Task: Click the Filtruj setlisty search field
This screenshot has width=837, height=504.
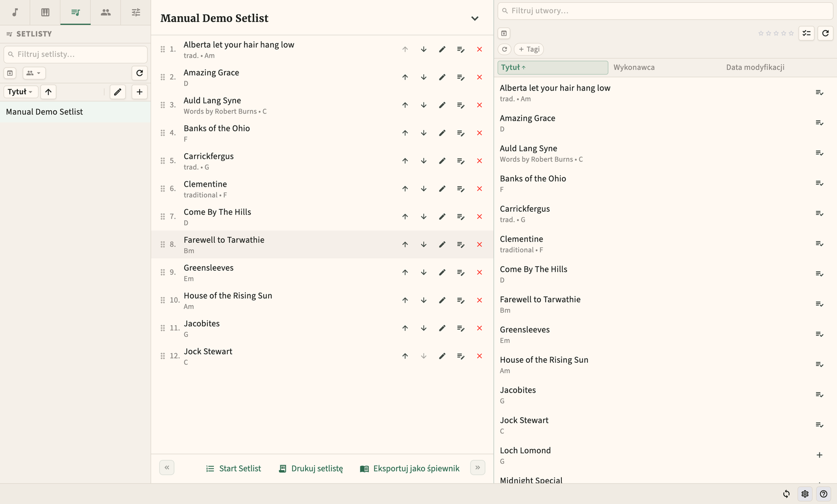Action: tap(75, 54)
